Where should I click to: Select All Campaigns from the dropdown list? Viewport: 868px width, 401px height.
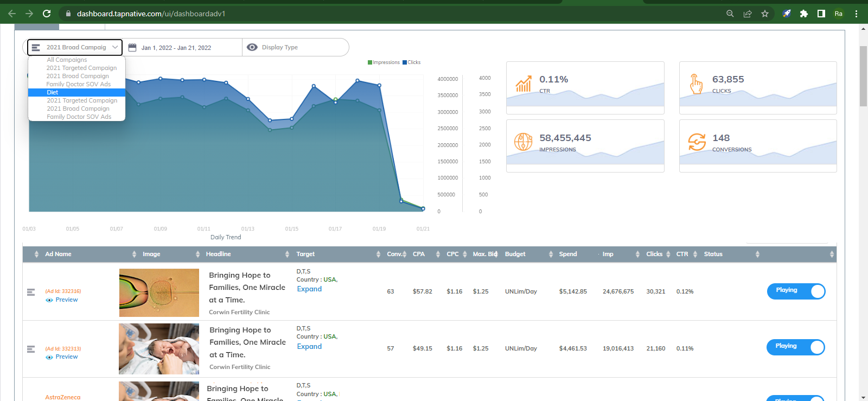pos(67,60)
